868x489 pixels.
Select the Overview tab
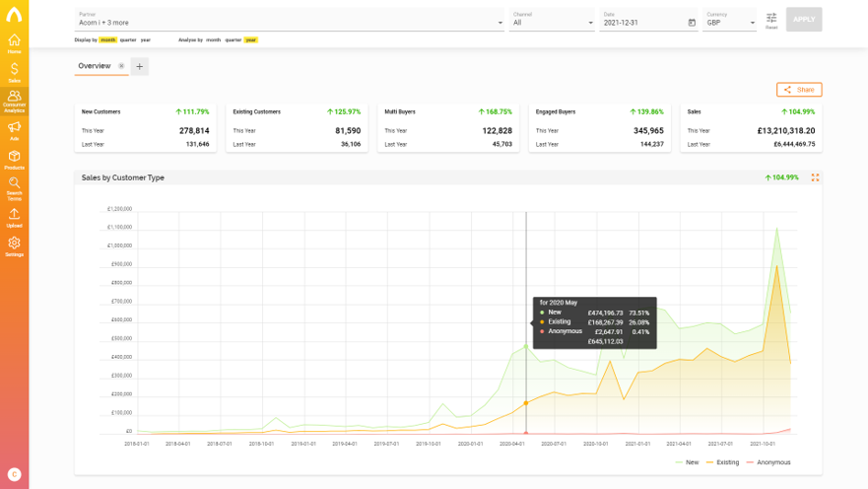[x=95, y=66]
